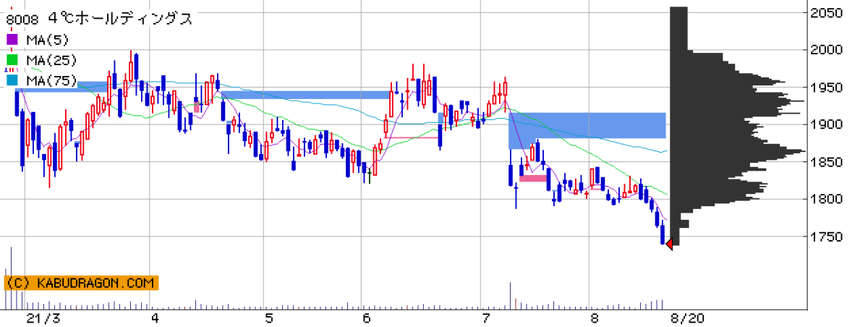This screenshot has width=868, height=327.
Task: Click the tall volume bar in early July
Action: tap(509, 294)
